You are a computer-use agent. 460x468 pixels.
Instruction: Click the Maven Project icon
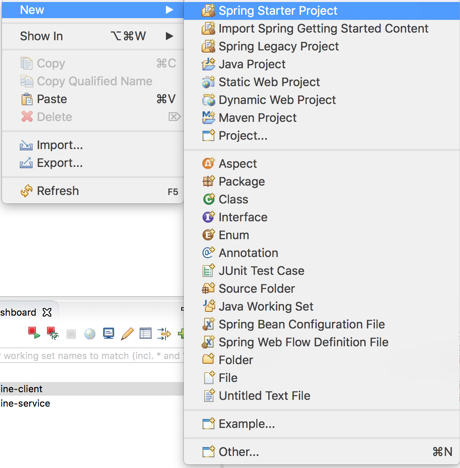(208, 118)
